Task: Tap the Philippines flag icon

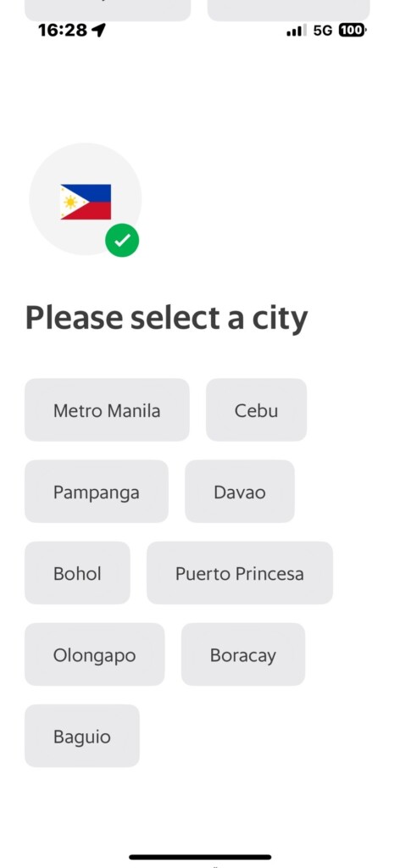Action: [86, 202]
